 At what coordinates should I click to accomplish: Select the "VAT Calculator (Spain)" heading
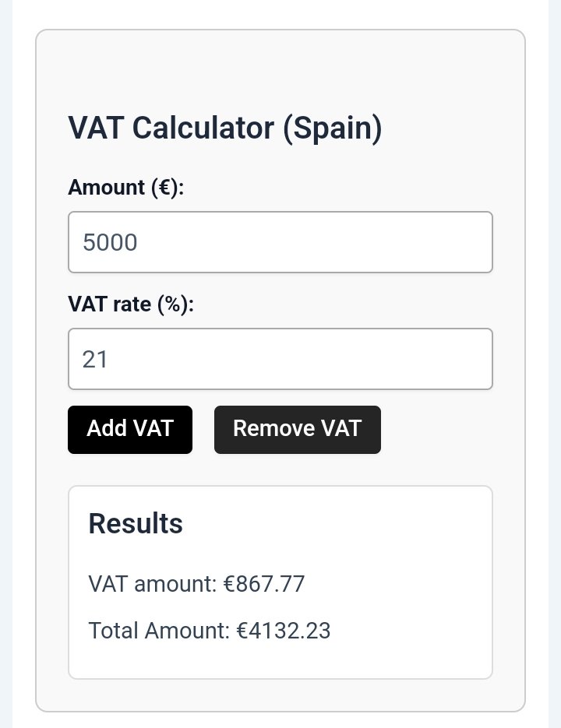tap(225, 128)
